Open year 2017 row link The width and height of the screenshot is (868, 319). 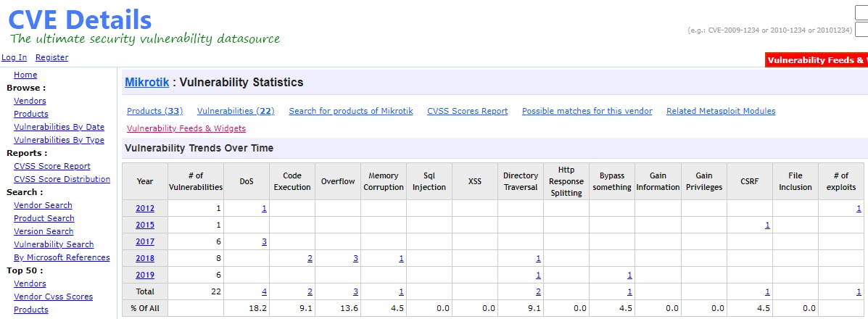tap(145, 241)
